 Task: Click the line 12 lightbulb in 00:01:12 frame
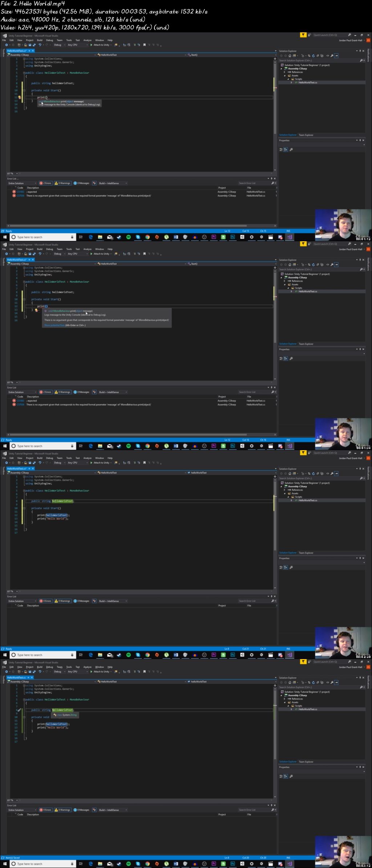coord(20,97)
